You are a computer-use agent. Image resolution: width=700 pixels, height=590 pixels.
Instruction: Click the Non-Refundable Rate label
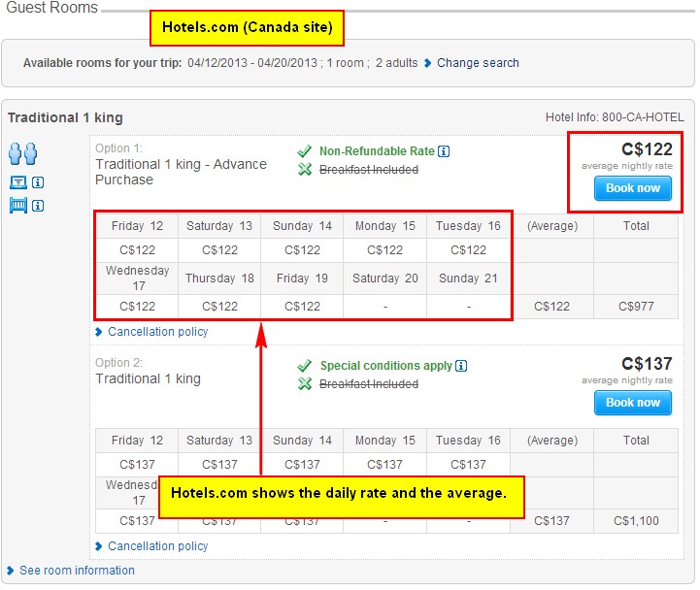point(377,151)
